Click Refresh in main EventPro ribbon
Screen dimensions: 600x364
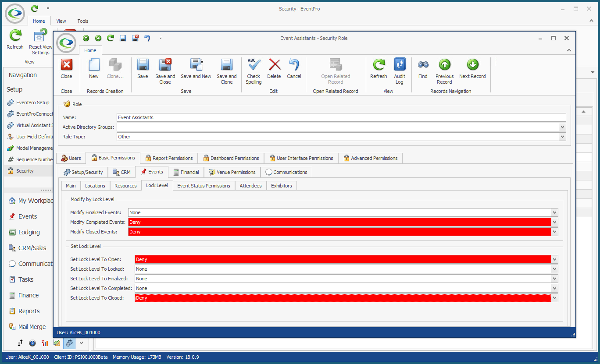pyautogui.click(x=15, y=39)
